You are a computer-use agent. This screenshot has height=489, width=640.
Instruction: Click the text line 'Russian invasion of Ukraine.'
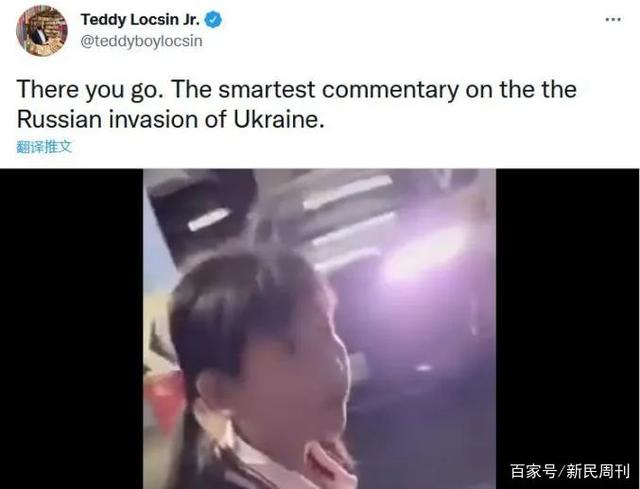(x=171, y=120)
